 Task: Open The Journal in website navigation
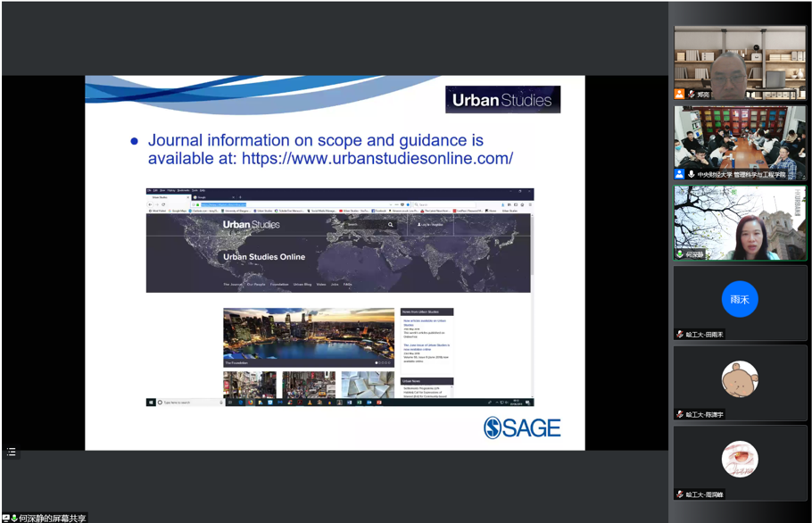tap(232, 284)
